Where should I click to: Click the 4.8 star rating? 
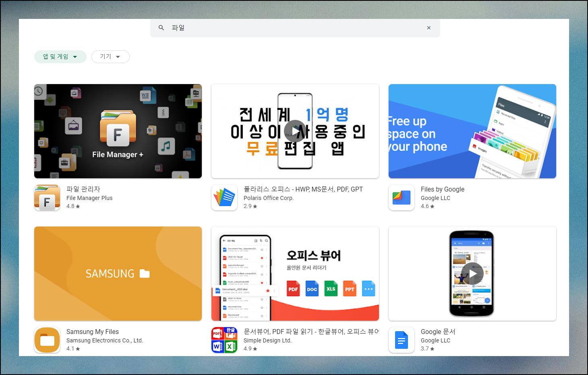73,206
